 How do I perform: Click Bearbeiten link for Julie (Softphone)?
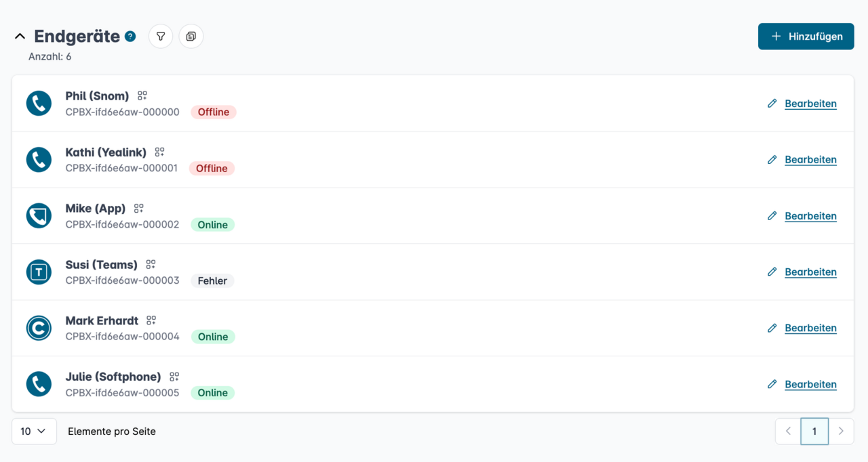coord(810,384)
